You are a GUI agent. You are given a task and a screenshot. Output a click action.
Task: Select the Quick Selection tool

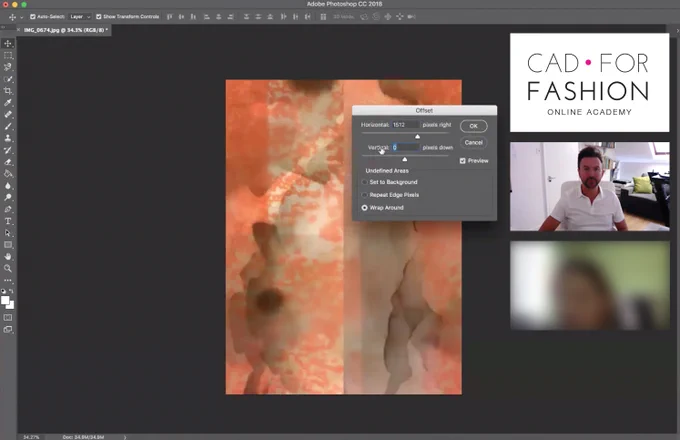(x=8, y=79)
